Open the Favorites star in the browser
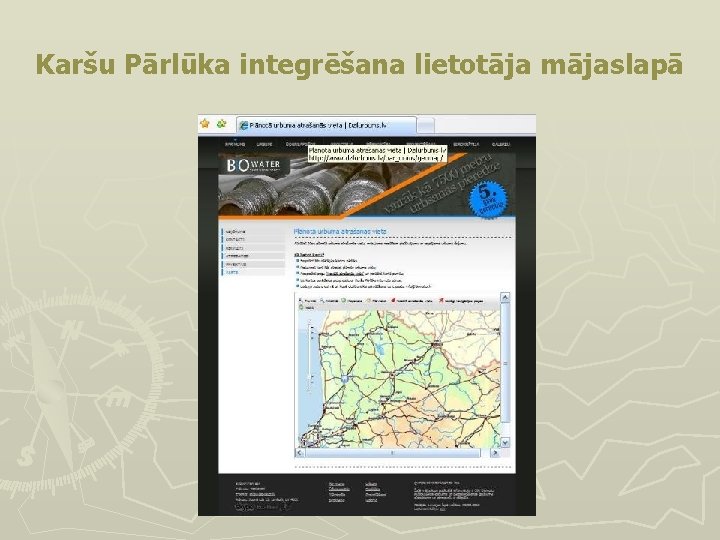The width and height of the screenshot is (720, 540). pyautogui.click(x=205, y=124)
